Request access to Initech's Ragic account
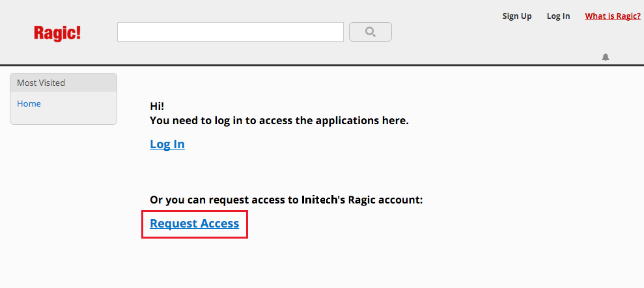The width and height of the screenshot is (644, 288). pyautogui.click(x=194, y=223)
